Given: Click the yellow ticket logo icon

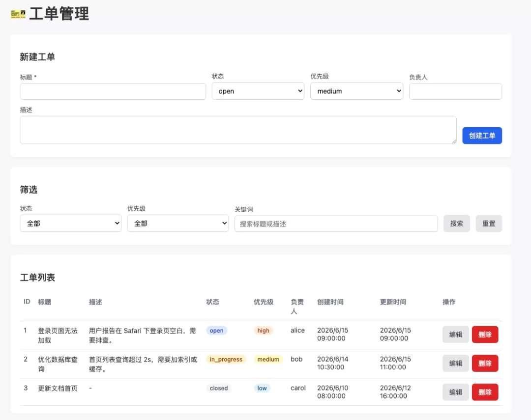Looking at the screenshot, I should 18,14.
